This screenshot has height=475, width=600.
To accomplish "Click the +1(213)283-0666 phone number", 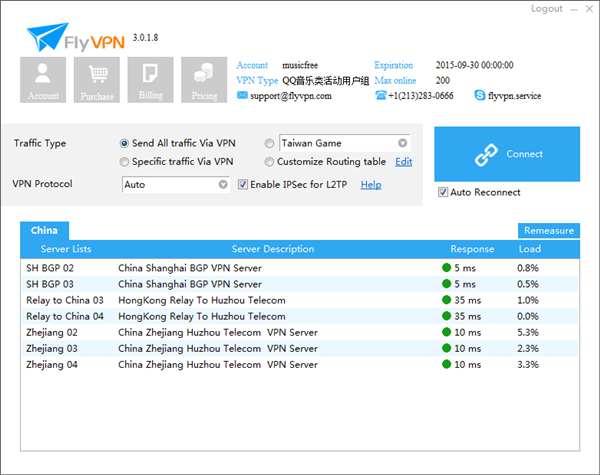I will (421, 95).
